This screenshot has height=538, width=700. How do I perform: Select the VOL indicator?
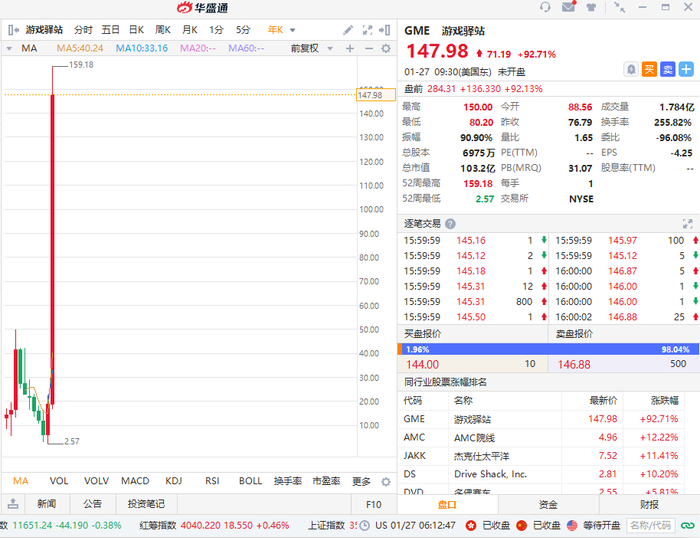(x=59, y=481)
